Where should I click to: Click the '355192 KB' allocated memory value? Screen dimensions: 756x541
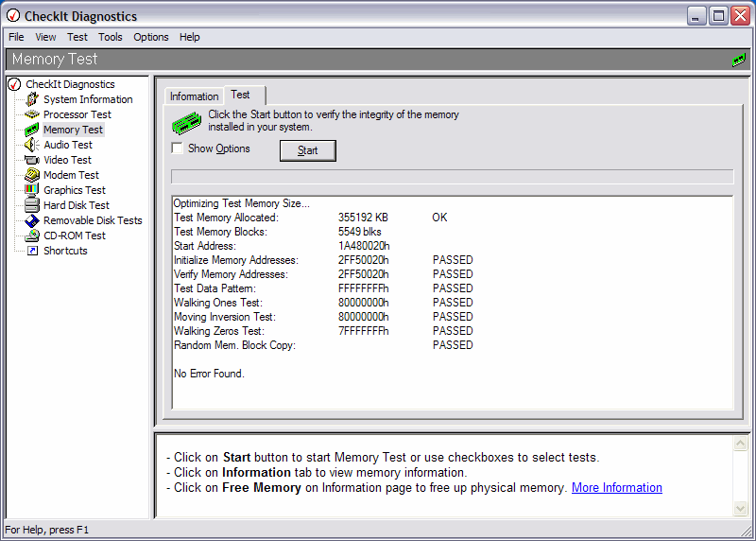[363, 218]
